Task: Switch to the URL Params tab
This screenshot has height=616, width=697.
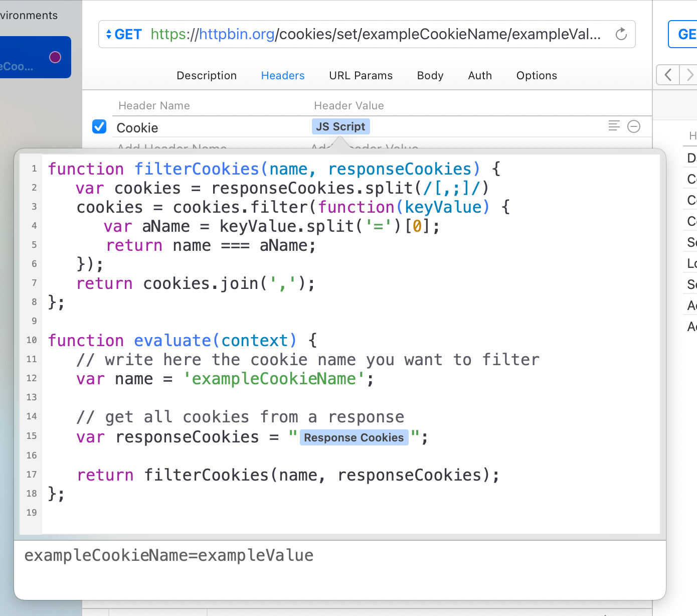Action: click(361, 75)
